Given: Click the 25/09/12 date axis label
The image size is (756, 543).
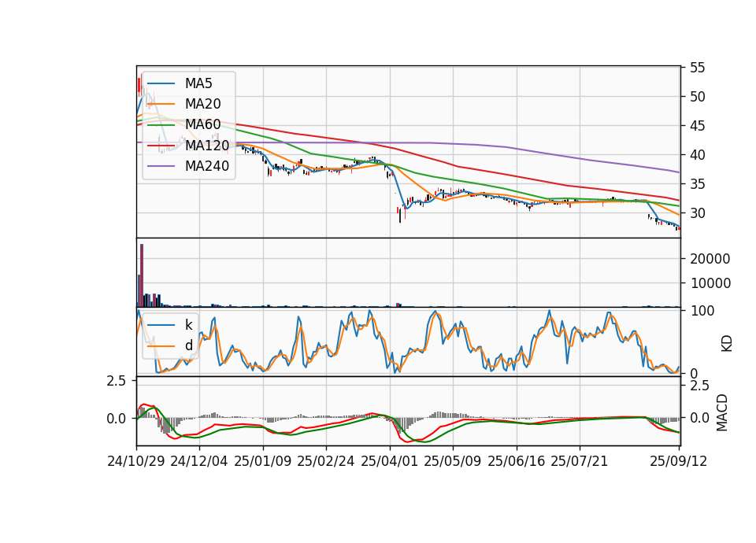Looking at the screenshot, I should (679, 461).
